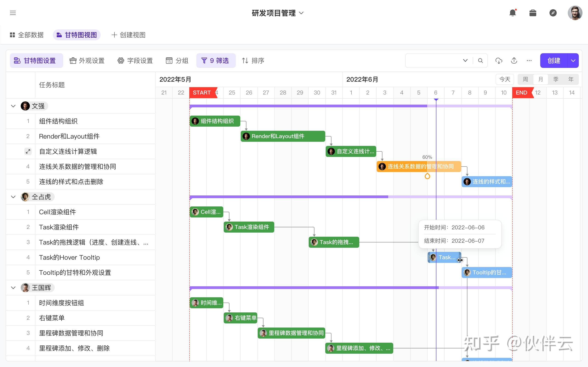Collapse the 文强 group
The height and width of the screenshot is (367, 588).
click(x=13, y=106)
